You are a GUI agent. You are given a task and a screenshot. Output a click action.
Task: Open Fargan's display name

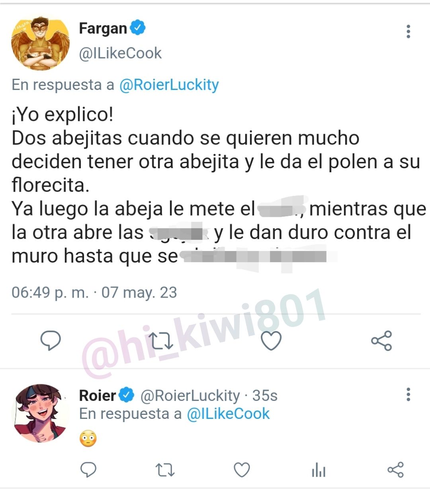[103, 28]
